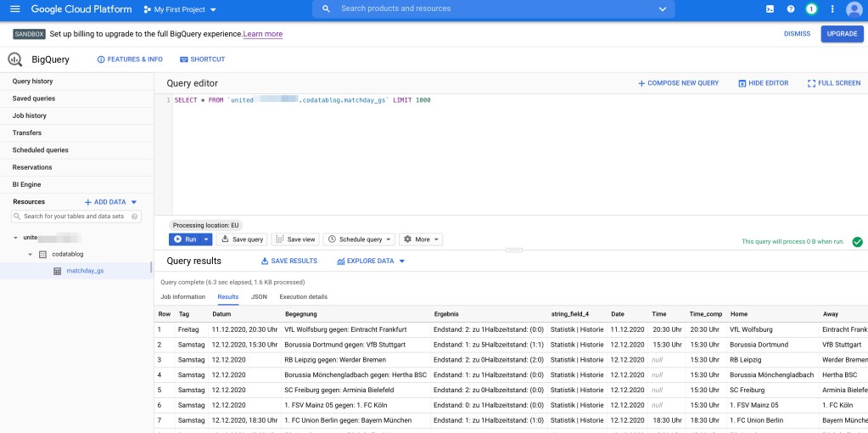Open the help question mark icon
The width and height of the screenshot is (868, 433).
(x=791, y=8)
